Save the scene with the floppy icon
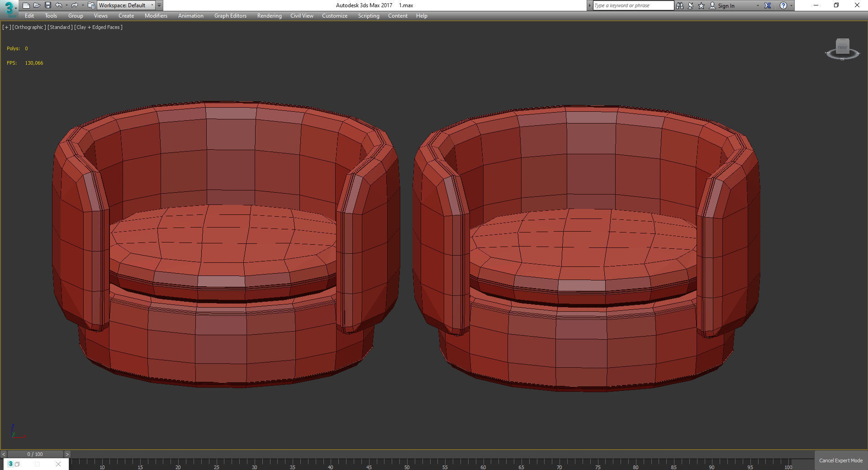868x470 pixels. pos(48,5)
